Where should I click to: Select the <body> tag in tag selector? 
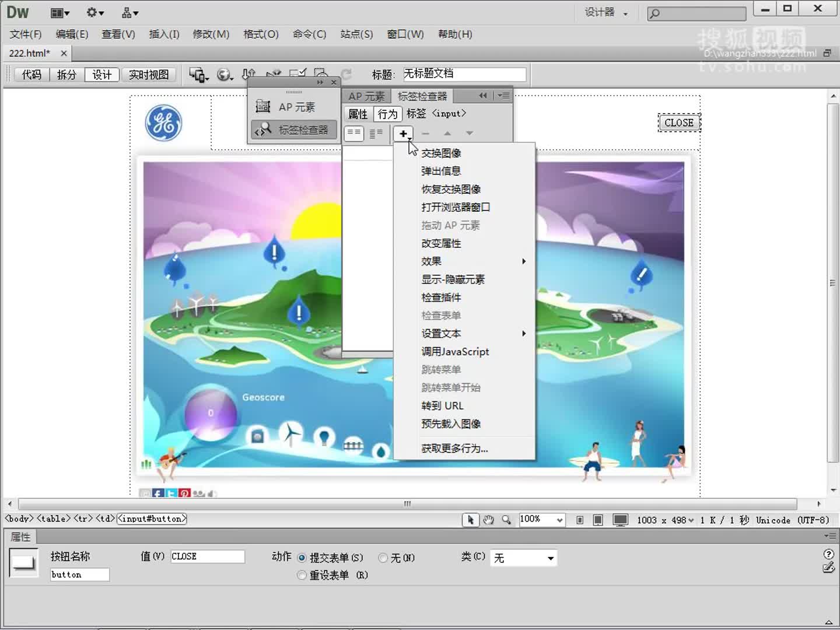click(20, 519)
